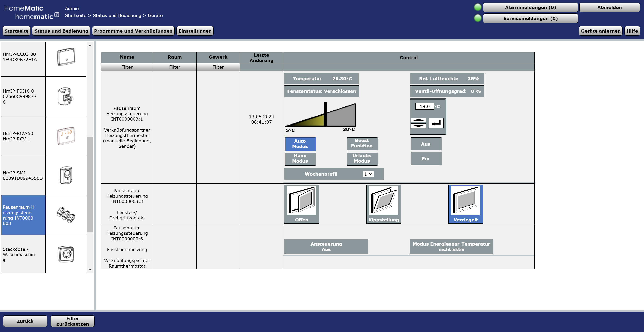Screen dimensions: 644x332
Task: Switch to Manu Modus
Action: pyautogui.click(x=300, y=158)
